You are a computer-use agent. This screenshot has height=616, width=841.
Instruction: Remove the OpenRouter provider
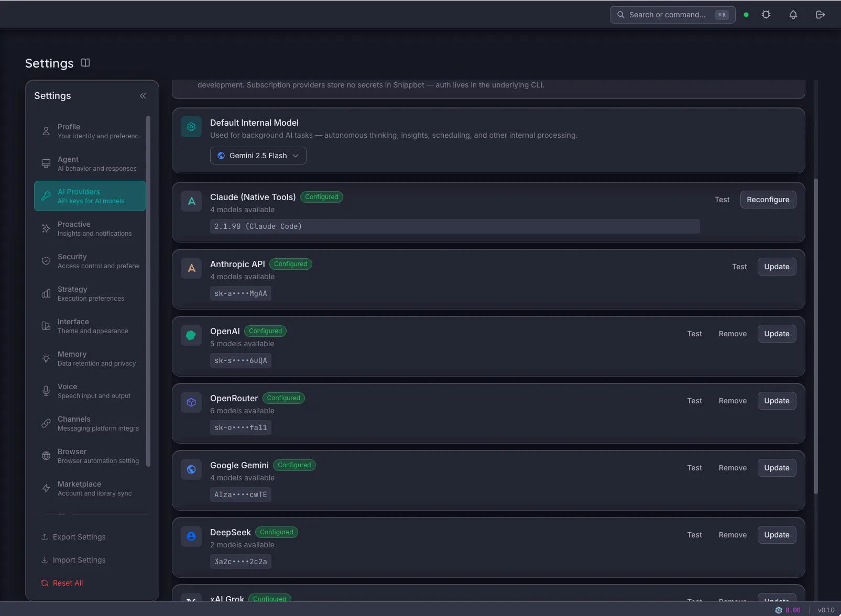(x=733, y=401)
